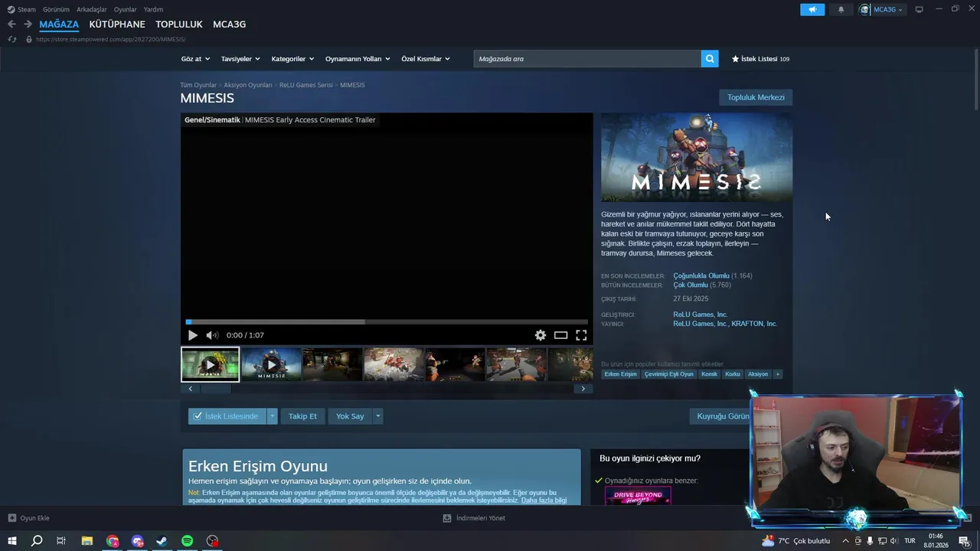Go back with the navigation arrow
Image resolution: width=980 pixels, height=551 pixels.
[11, 24]
